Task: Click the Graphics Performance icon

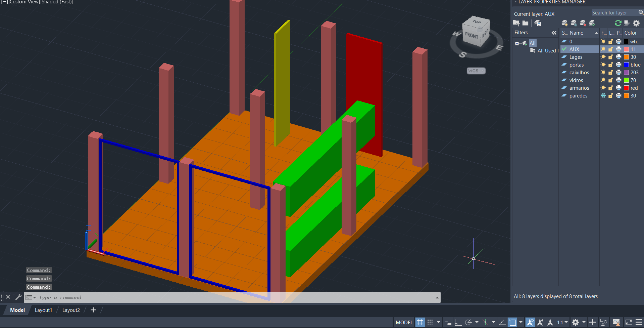Action: [616, 322]
